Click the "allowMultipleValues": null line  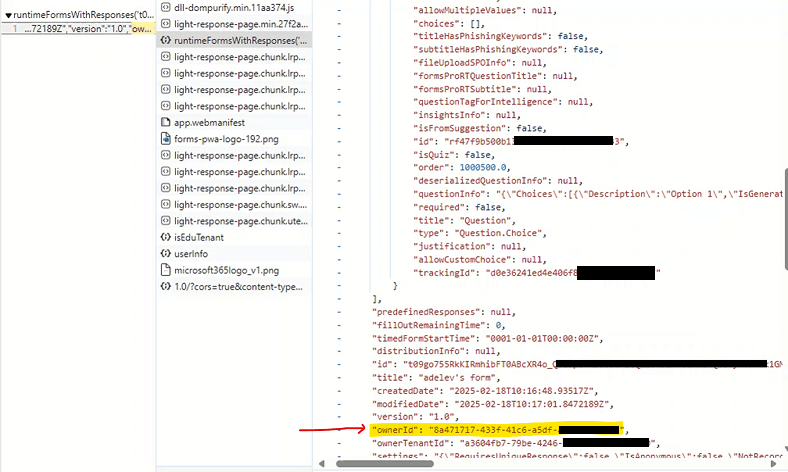(x=485, y=10)
